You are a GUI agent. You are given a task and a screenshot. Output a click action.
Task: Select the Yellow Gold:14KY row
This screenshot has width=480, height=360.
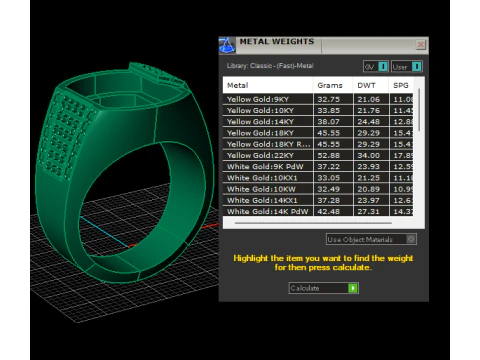(318, 122)
